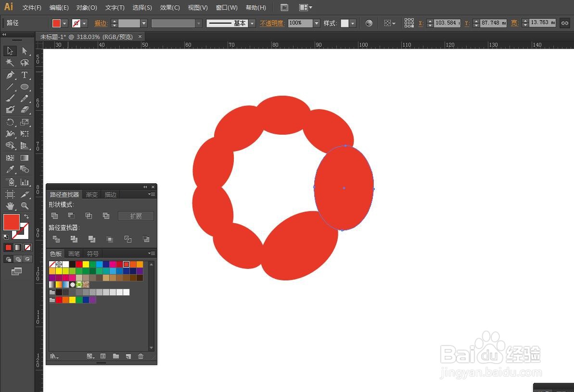Click Exclude shape mode
This screenshot has width=574, height=392.
[x=106, y=215]
